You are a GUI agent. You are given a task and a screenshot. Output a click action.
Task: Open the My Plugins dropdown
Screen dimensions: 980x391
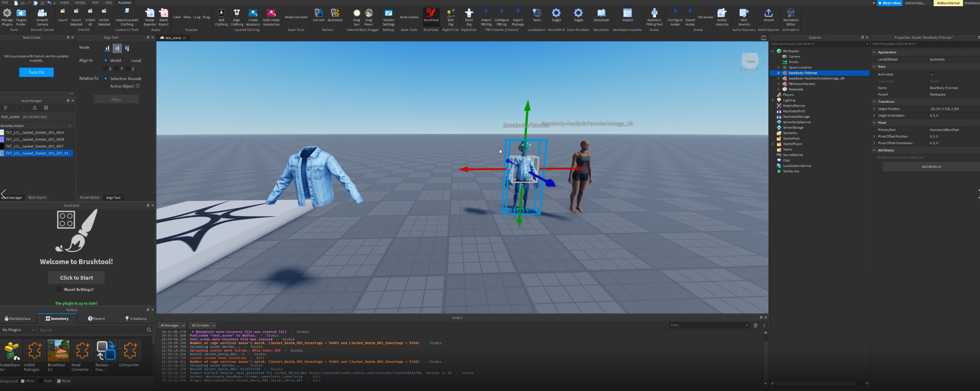click(x=18, y=330)
